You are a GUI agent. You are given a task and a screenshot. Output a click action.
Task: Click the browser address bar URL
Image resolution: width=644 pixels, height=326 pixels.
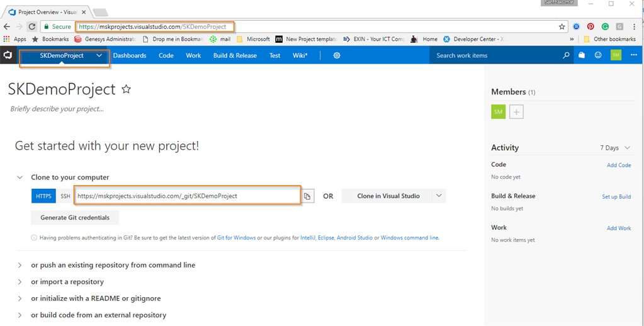click(152, 26)
